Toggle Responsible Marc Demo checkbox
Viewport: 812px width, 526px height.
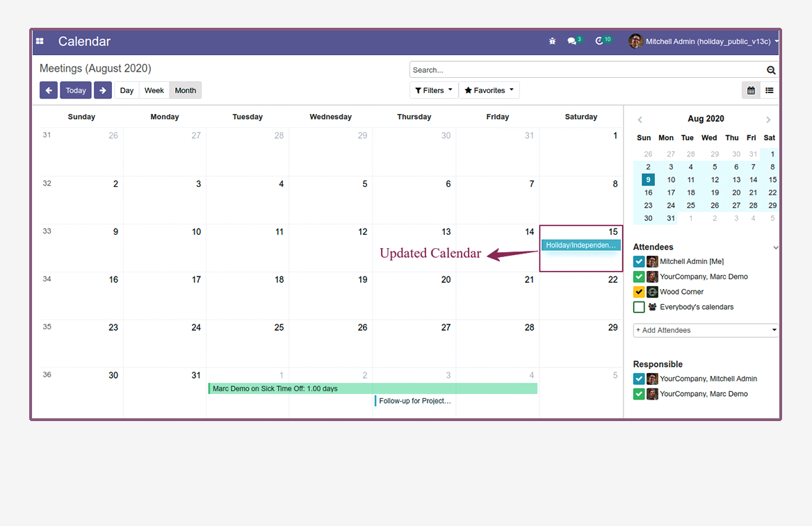(639, 394)
